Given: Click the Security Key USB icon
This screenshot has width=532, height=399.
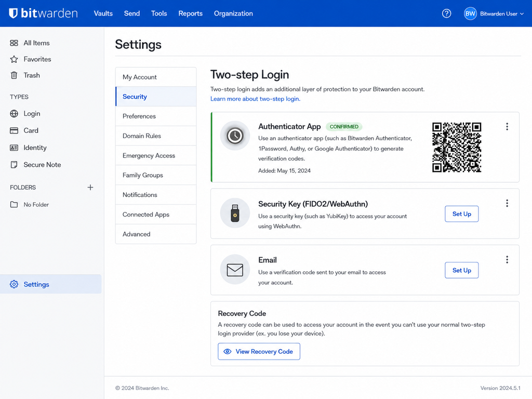Looking at the screenshot, I should (235, 213).
